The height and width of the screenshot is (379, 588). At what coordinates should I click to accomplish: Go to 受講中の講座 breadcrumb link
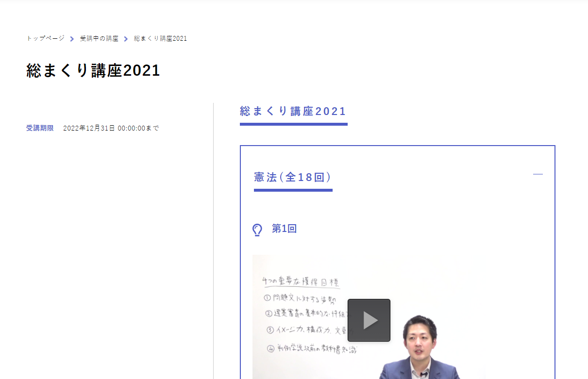tap(99, 38)
